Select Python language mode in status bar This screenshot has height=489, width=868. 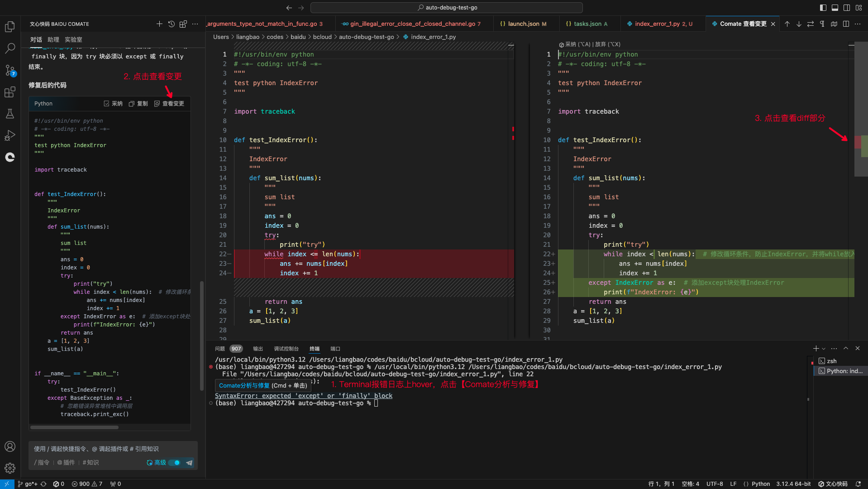point(761,484)
